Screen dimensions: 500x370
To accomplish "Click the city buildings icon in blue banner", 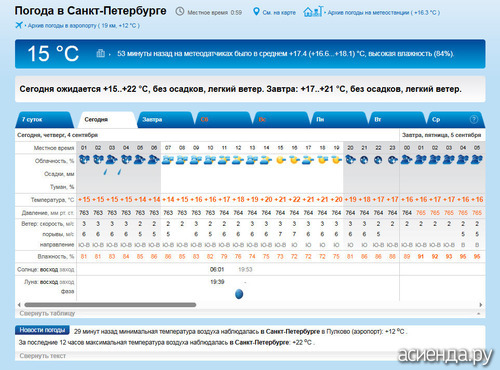I will [100, 53].
